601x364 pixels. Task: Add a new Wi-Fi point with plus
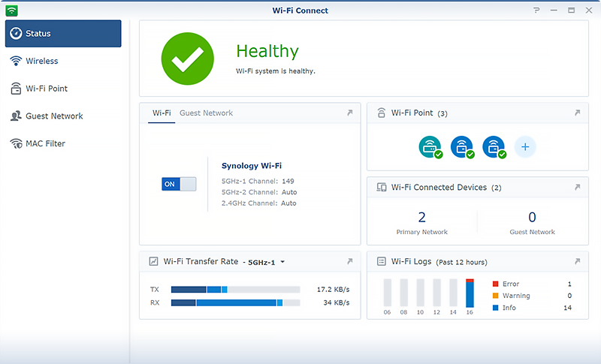click(x=525, y=146)
